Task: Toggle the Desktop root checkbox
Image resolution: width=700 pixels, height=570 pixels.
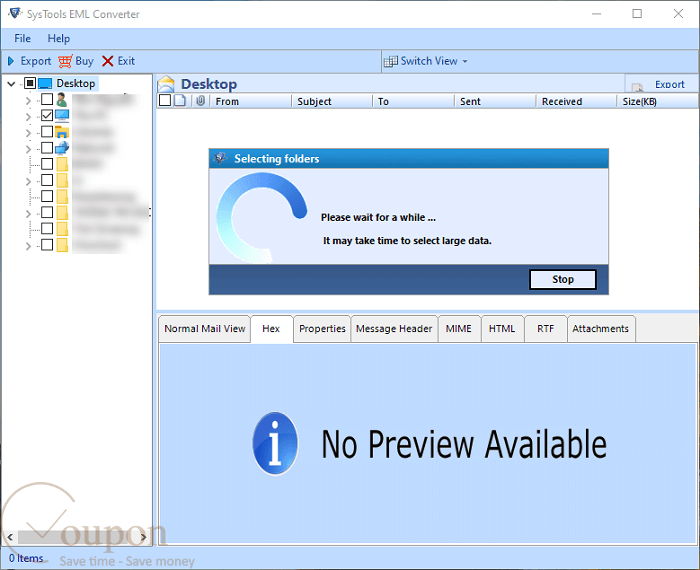Action: pos(30,83)
